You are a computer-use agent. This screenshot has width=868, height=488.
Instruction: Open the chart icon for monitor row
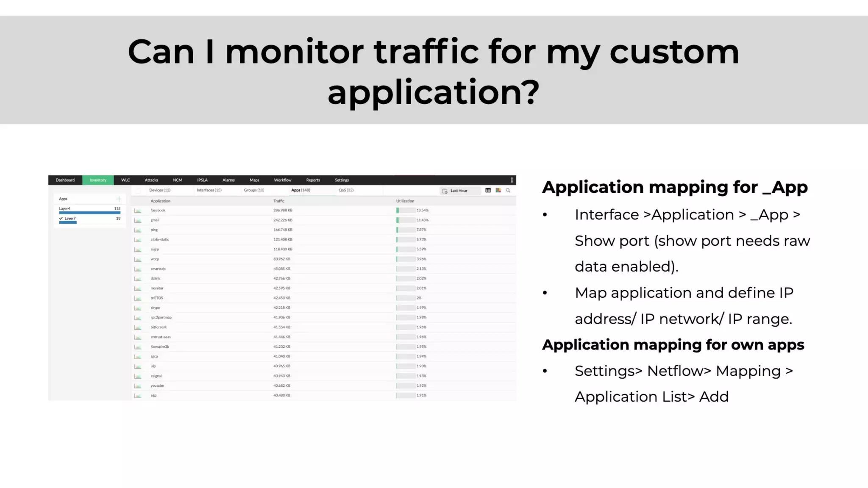[138, 288]
